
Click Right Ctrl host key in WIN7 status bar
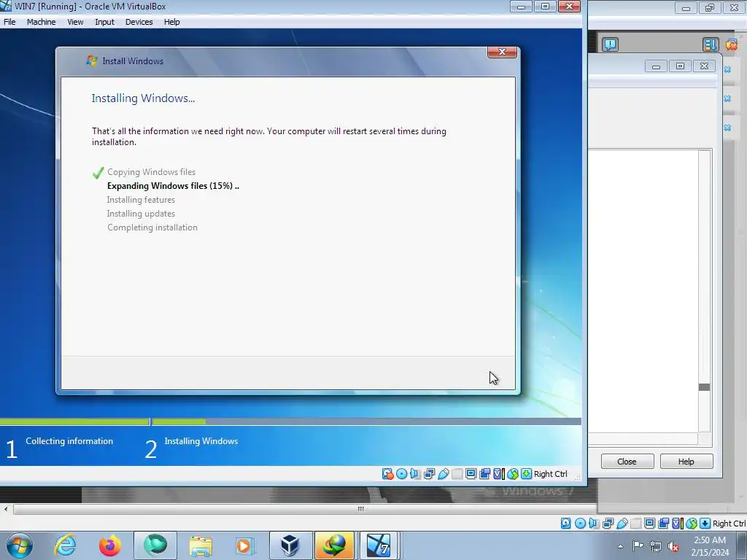coord(550,474)
